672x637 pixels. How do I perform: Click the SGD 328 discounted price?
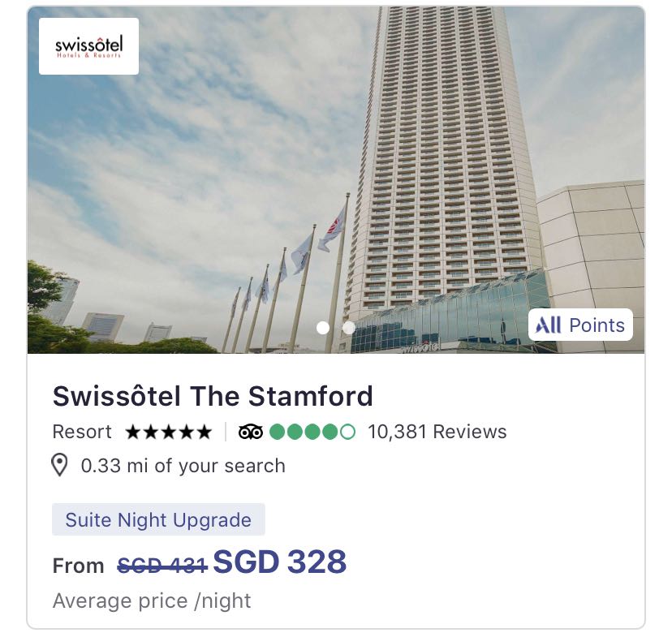(x=280, y=562)
